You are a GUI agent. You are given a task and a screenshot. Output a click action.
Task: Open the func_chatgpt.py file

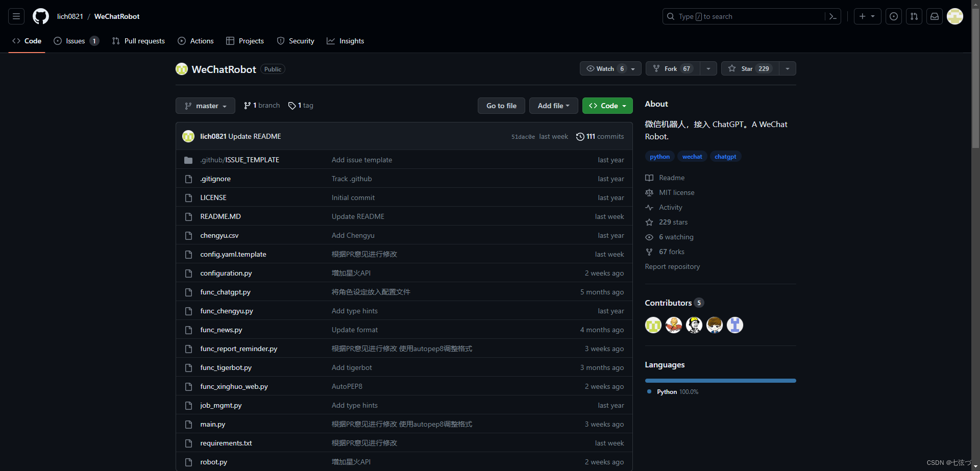point(225,292)
